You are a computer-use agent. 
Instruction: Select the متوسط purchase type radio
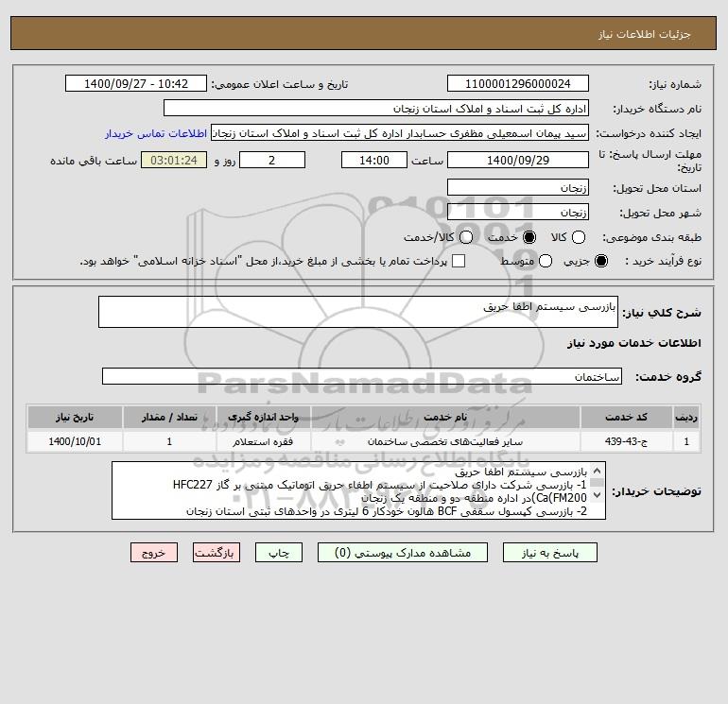click(x=546, y=261)
